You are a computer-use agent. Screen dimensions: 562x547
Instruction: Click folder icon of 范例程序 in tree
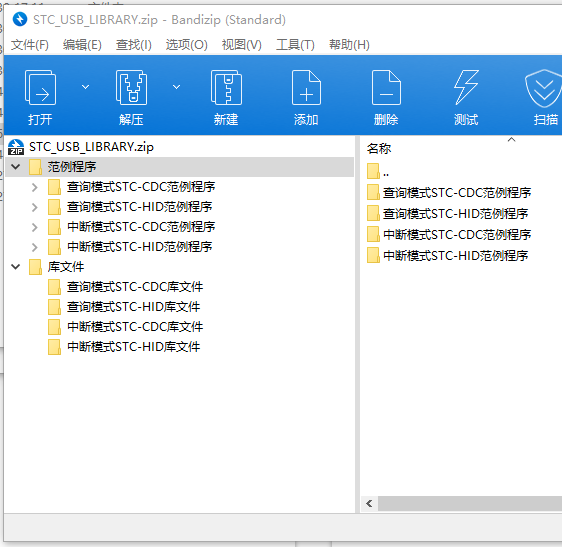coord(35,167)
